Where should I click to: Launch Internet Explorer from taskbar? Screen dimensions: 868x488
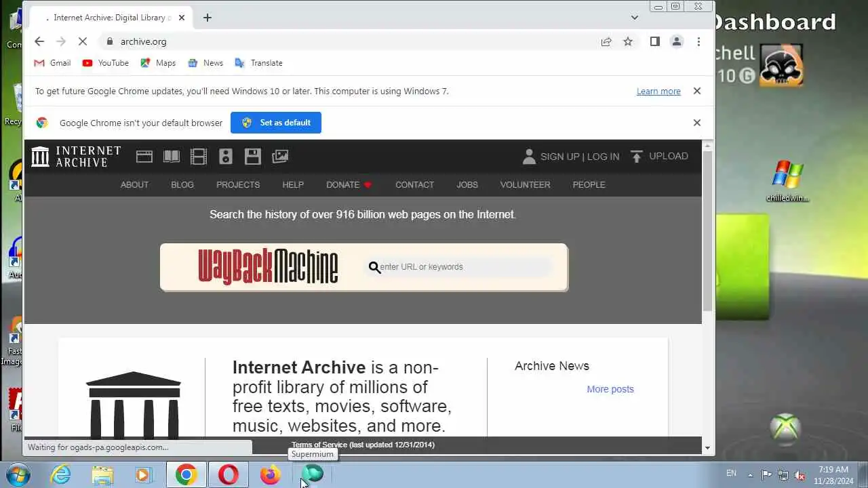click(60, 474)
